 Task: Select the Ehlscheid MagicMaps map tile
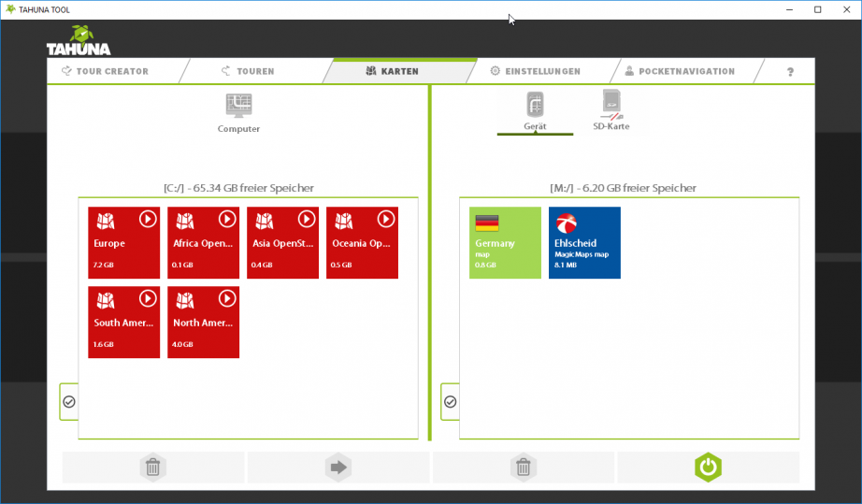pos(584,243)
